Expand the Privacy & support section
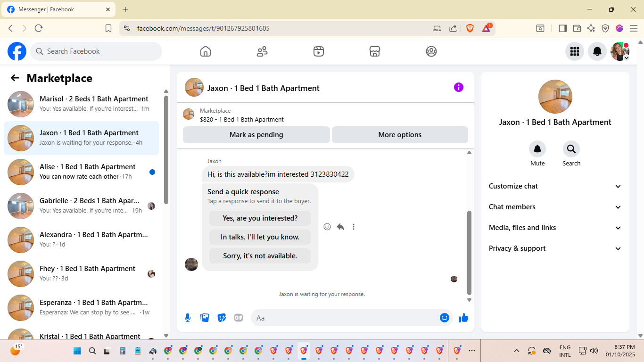644x362 pixels. point(555,248)
